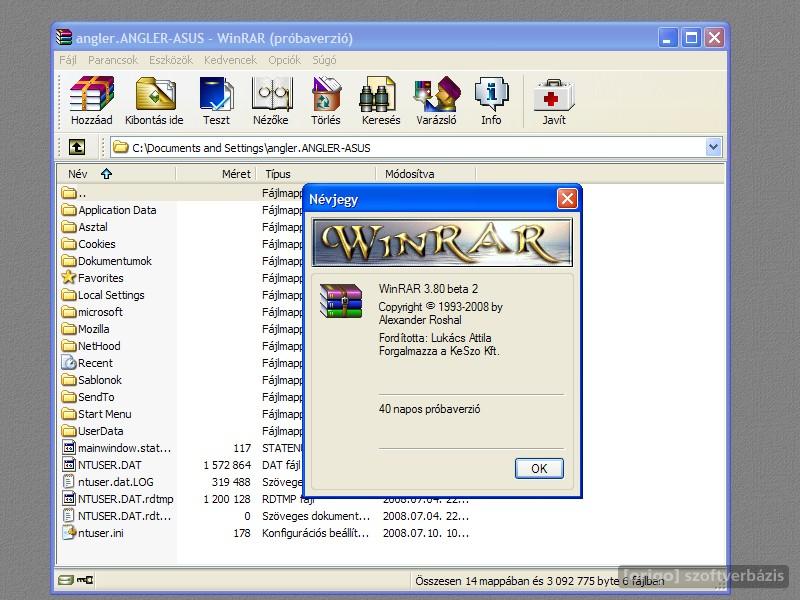Open the Fájl menu
Viewport: 800px width, 600px height.
(x=68, y=60)
